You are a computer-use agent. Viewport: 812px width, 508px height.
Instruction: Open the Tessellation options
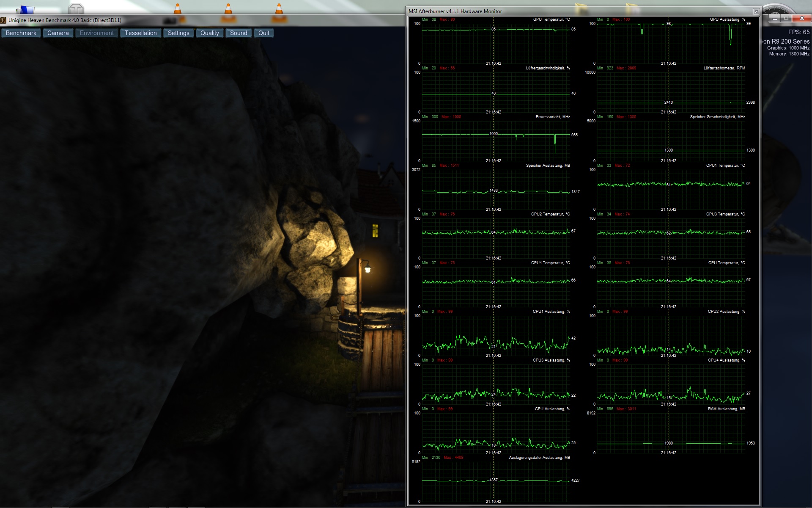pyautogui.click(x=140, y=33)
